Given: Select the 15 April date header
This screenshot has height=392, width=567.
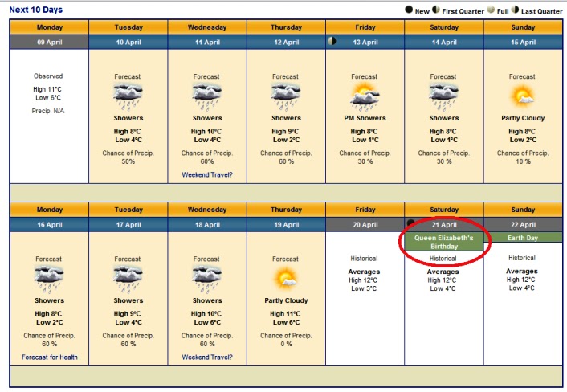Looking at the screenshot, I should click(x=523, y=42).
